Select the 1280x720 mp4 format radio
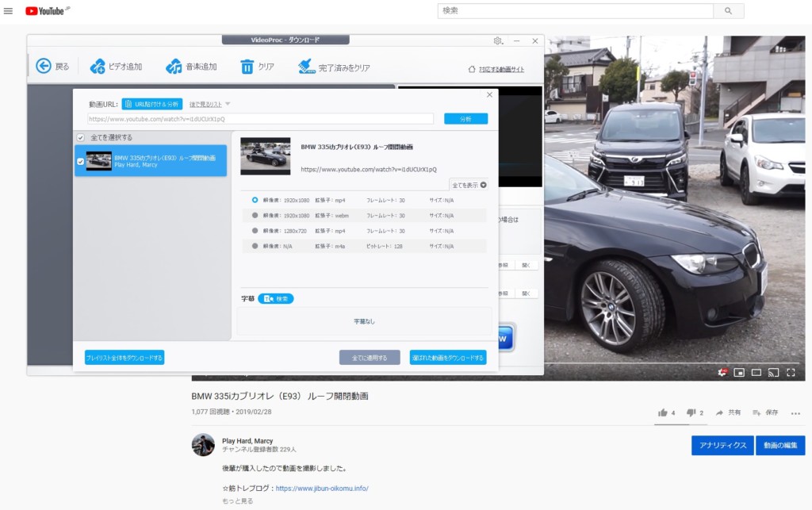 click(255, 231)
